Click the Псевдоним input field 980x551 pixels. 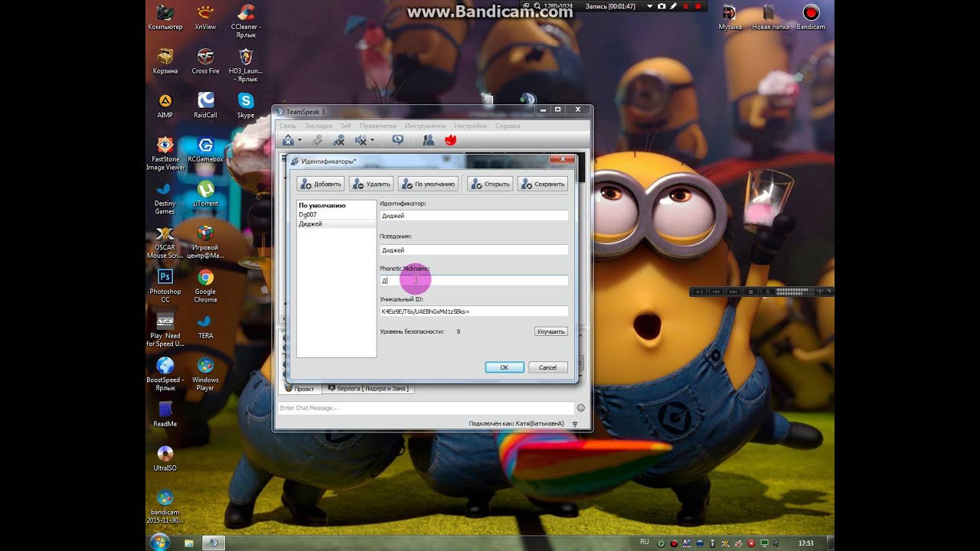tap(474, 249)
